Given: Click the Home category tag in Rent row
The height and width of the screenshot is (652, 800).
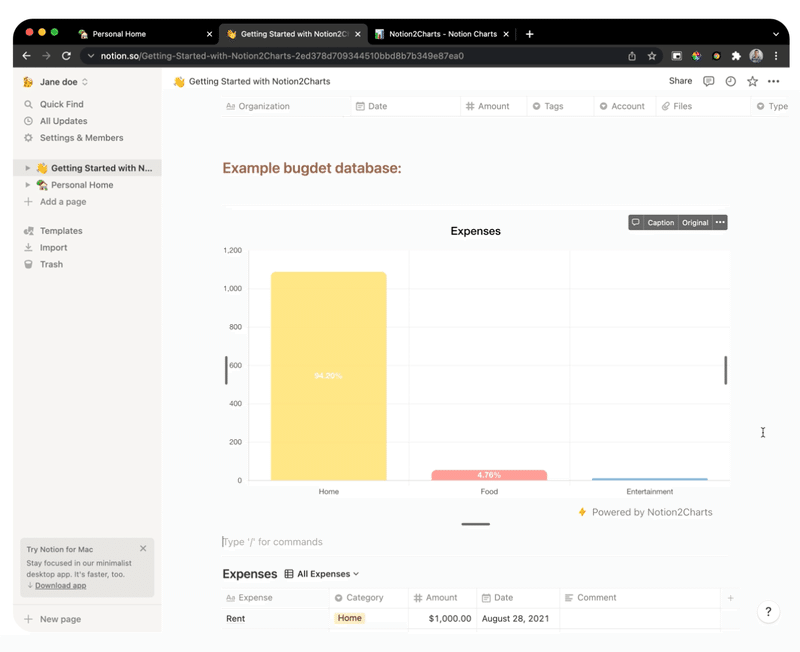Looking at the screenshot, I should point(349,618).
